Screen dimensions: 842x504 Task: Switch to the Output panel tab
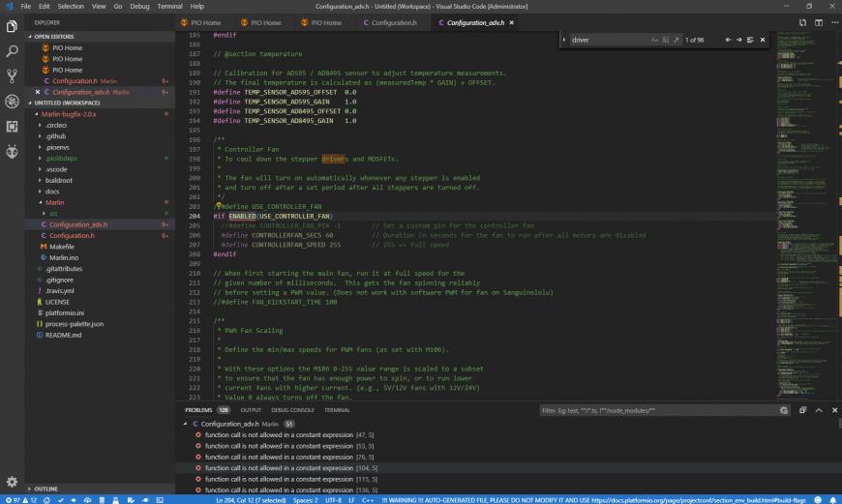(251, 410)
